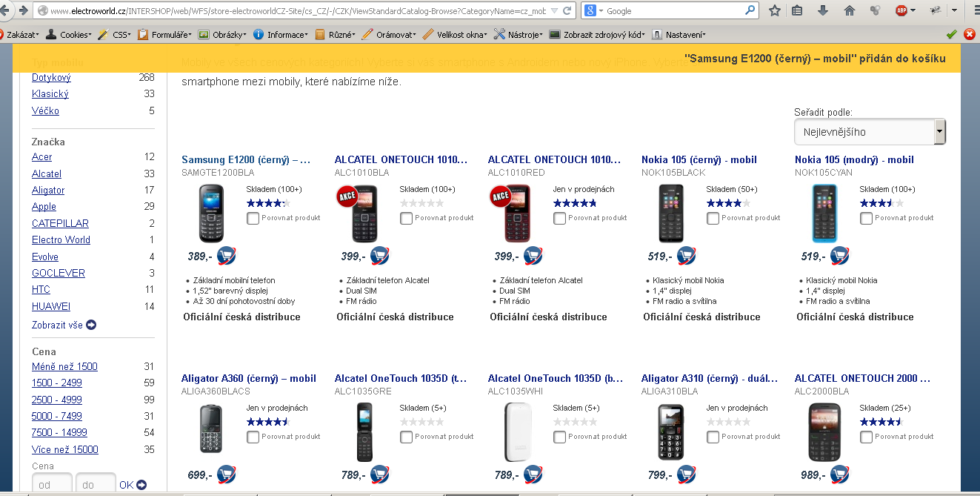Screen dimensions: 980x496
Task: Click the Google search input field
Action: (673, 10)
